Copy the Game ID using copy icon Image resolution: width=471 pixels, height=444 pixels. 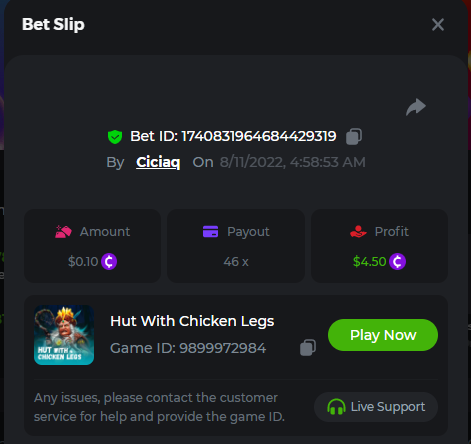coord(308,348)
